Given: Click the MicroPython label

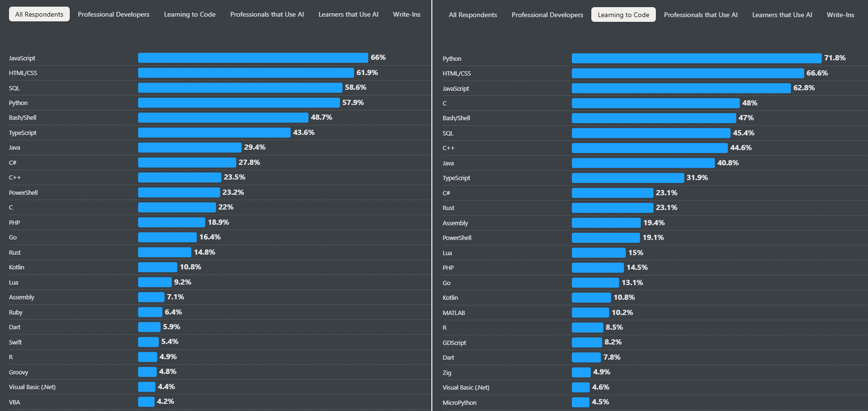Looking at the screenshot, I should 459,402.
